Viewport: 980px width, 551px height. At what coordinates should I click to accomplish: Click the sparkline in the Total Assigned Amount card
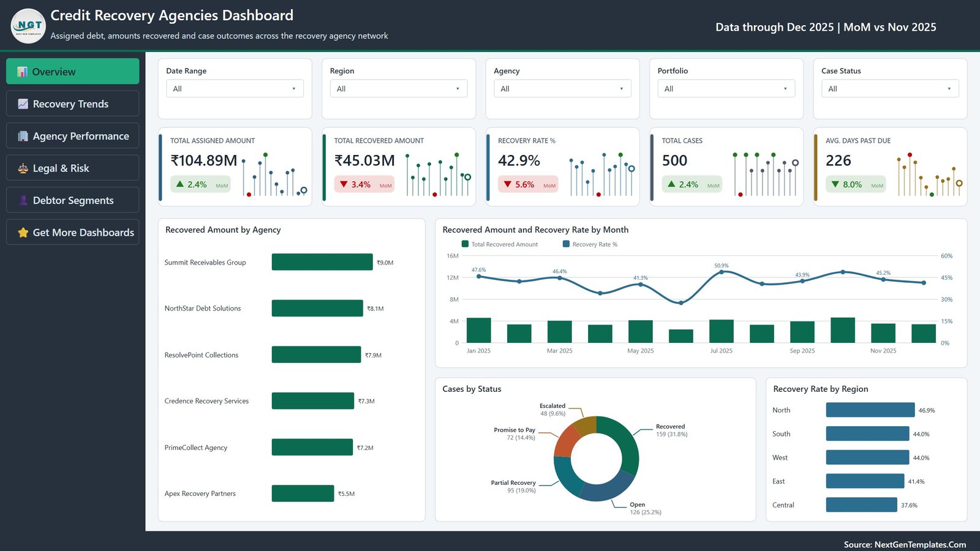274,174
